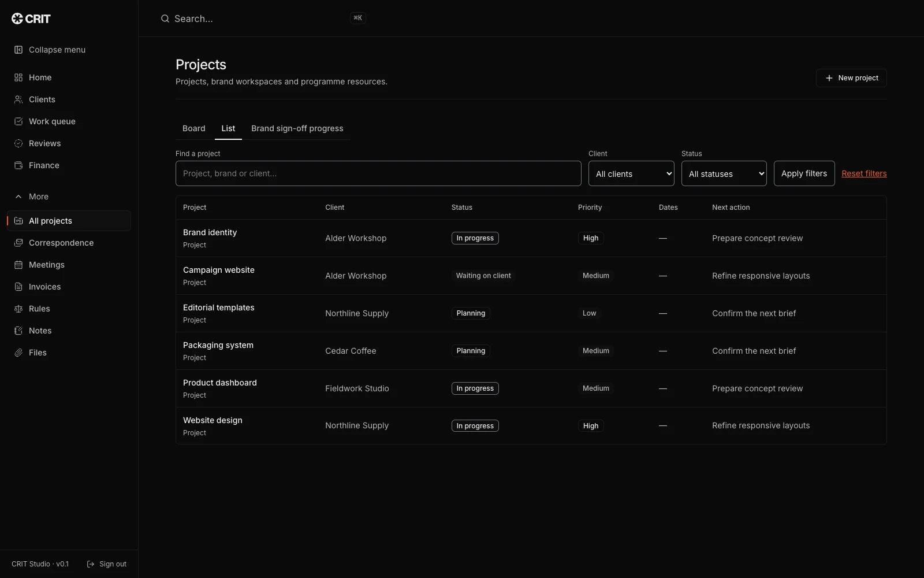Click the Collapse menu sidebar icon
Image resolution: width=924 pixels, height=578 pixels.
click(18, 50)
